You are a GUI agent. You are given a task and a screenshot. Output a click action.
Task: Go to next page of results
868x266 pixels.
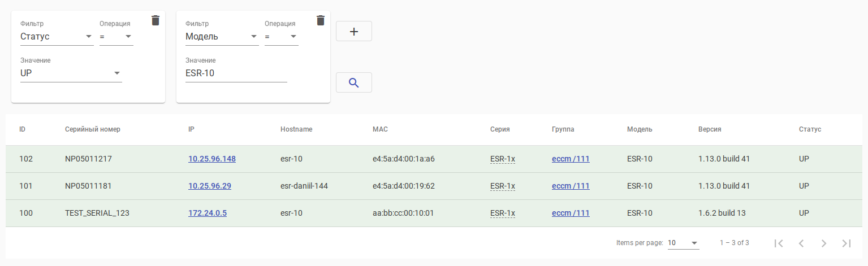point(824,243)
